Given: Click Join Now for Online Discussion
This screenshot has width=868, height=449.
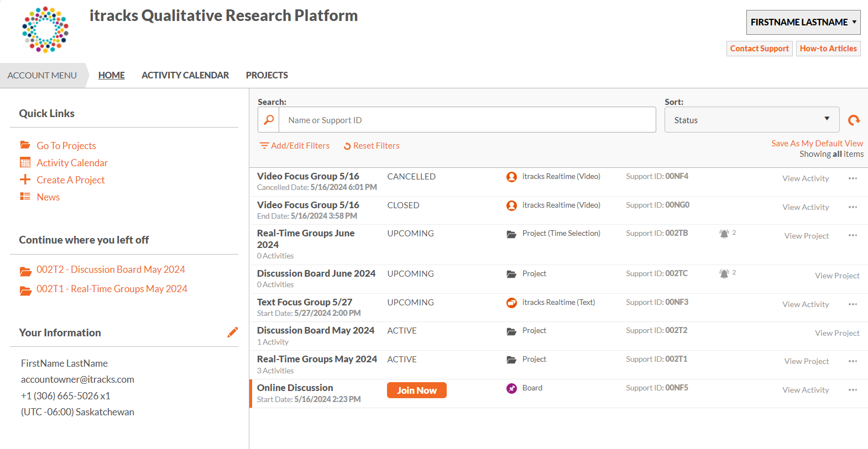Looking at the screenshot, I should click(417, 390).
